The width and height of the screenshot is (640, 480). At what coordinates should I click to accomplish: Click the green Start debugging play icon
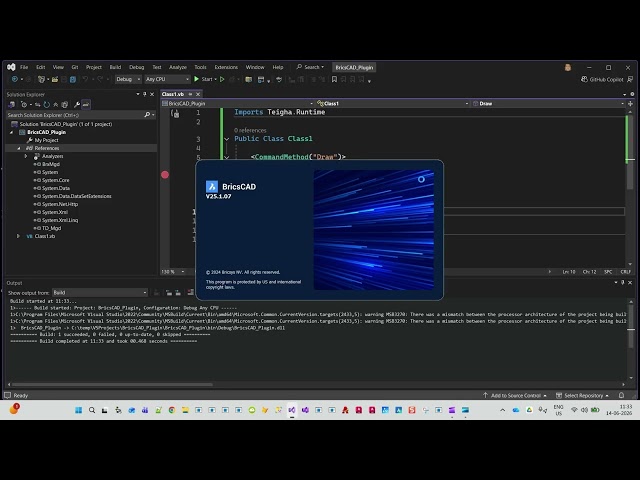point(196,79)
